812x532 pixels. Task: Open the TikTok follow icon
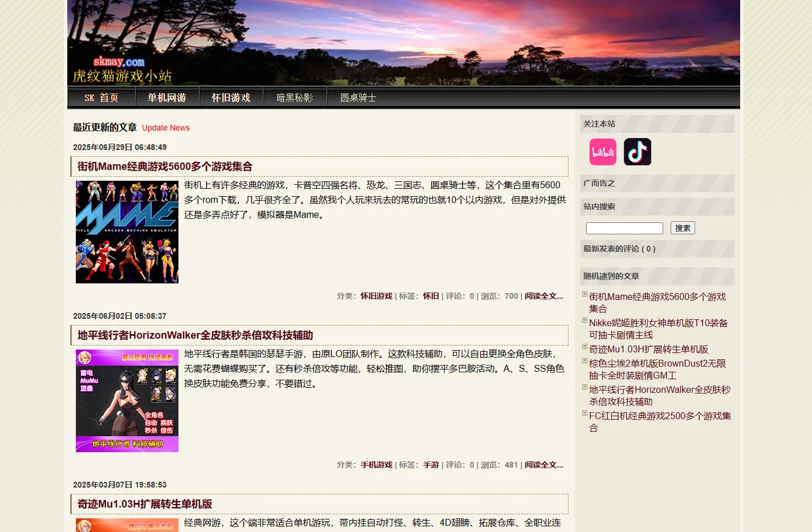(x=638, y=152)
